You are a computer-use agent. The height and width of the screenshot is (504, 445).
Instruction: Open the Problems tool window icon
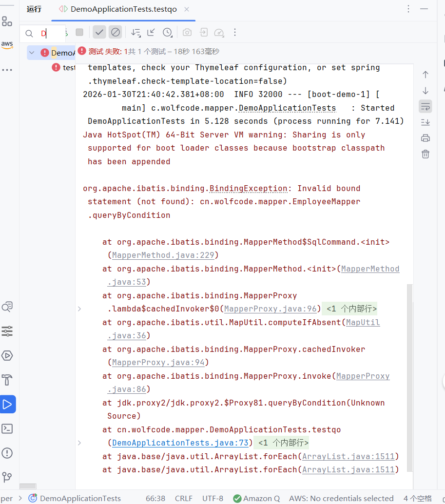7,453
